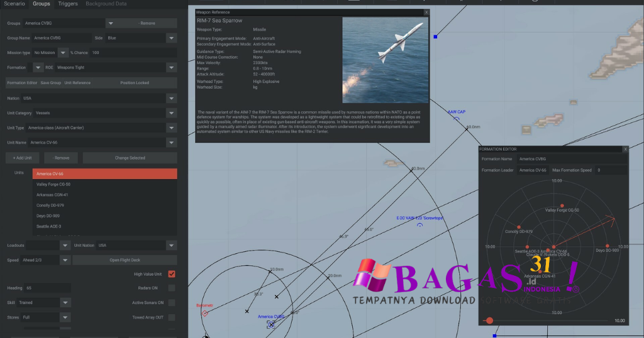Select Arkansas CGN-41 in Units list
This screenshot has height=338, width=644.
(x=105, y=195)
